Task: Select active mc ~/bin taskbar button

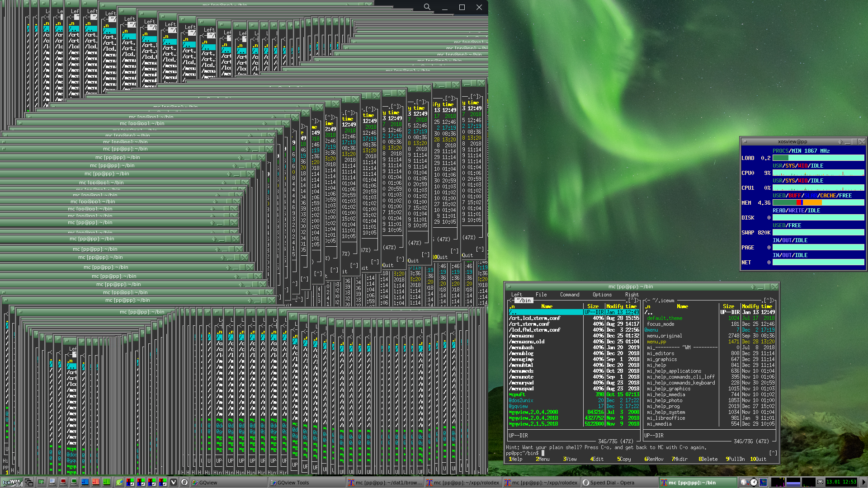Action: tap(698, 483)
